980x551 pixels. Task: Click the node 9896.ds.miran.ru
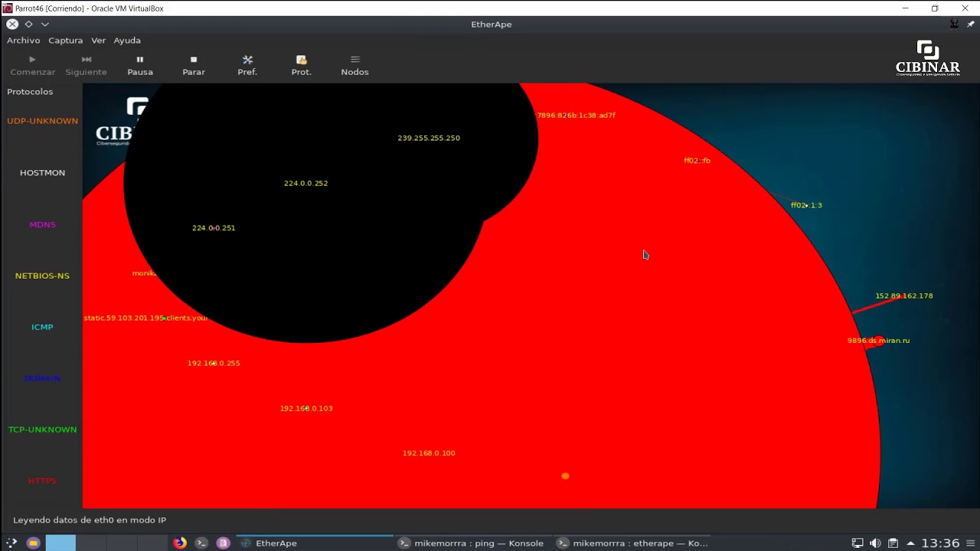click(x=878, y=341)
